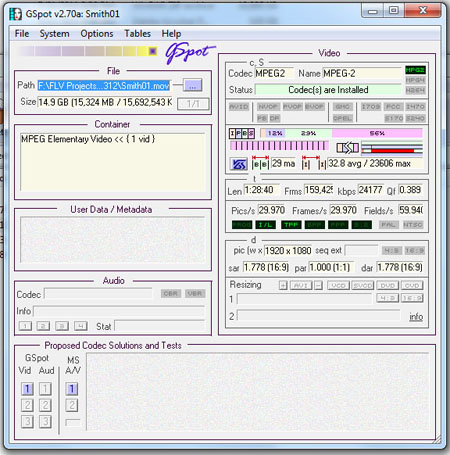Click the I/L interlaced indicator
This screenshot has width=450, height=455.
[x=266, y=225]
